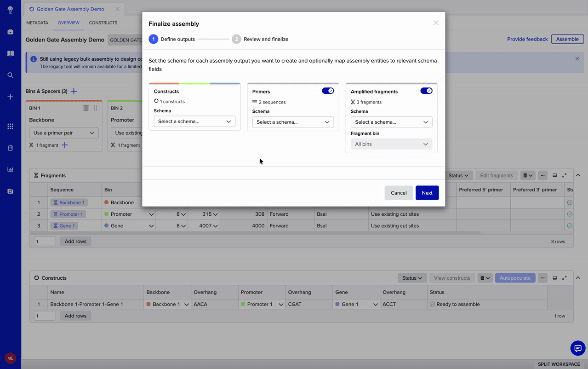Open the chat bubble in bottom-right corner
The height and width of the screenshot is (369, 588).
pyautogui.click(x=577, y=348)
